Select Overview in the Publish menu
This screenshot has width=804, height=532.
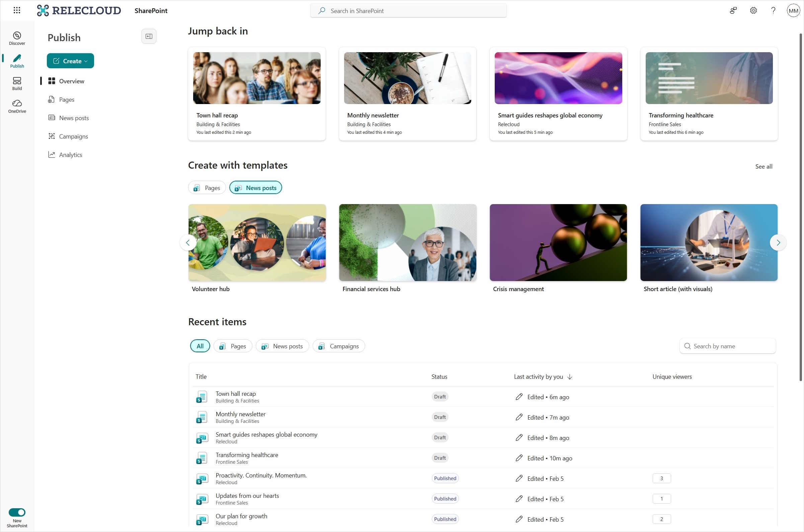tap(72, 81)
